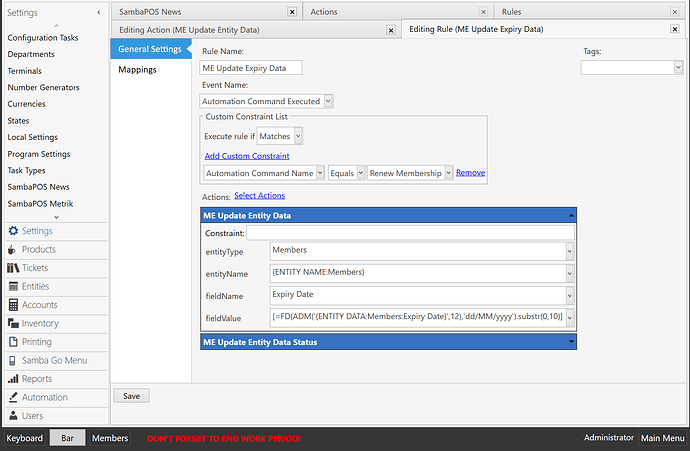
Task: Open Currencies in settings list
Action: coord(26,104)
